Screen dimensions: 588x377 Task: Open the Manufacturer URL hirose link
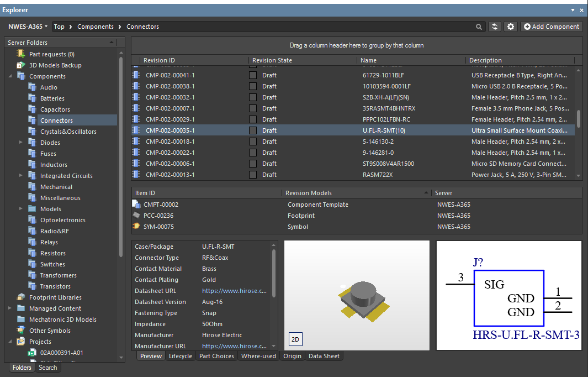[235, 346]
